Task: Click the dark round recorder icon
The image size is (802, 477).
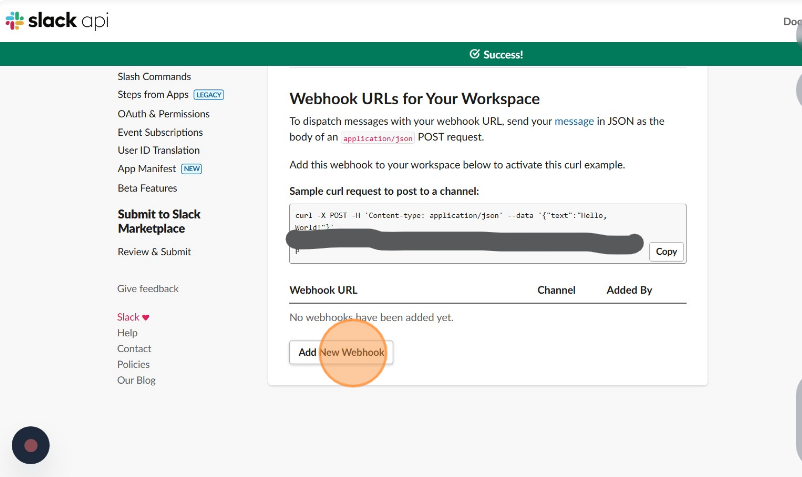Action: (31, 446)
